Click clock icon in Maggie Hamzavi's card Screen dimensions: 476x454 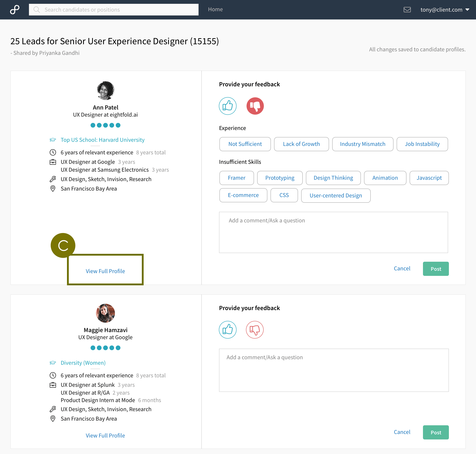click(53, 375)
